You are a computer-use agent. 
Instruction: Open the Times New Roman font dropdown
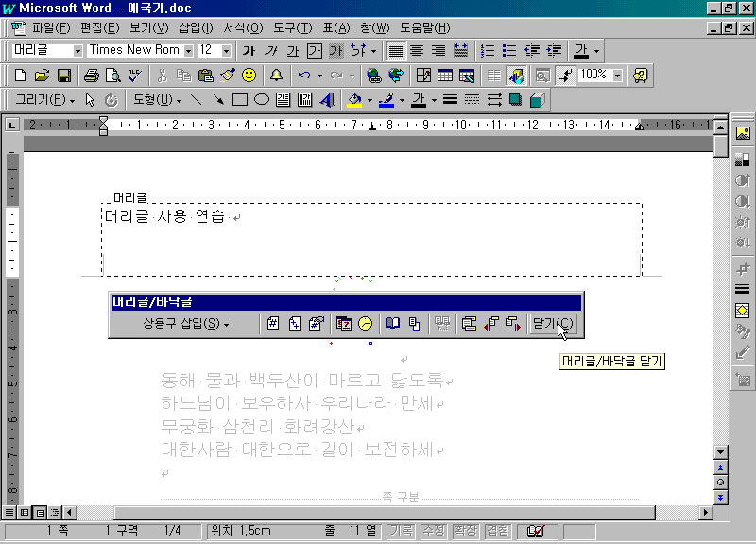click(188, 51)
